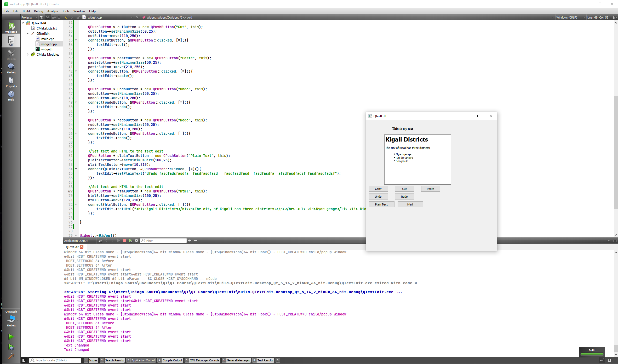Viewport: 618px width, 364px height.
Task: Click Plain Text button in QTextEdit window
Action: coord(381,204)
